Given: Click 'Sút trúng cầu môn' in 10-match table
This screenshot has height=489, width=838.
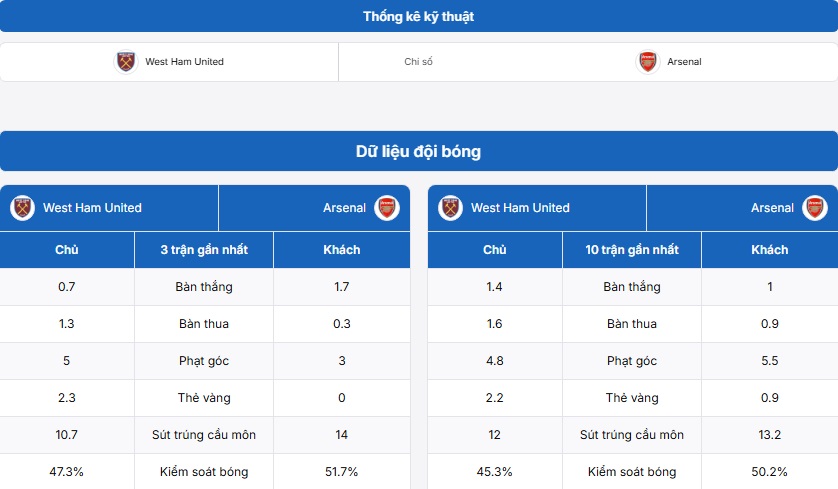Looking at the screenshot, I should click(x=632, y=434).
